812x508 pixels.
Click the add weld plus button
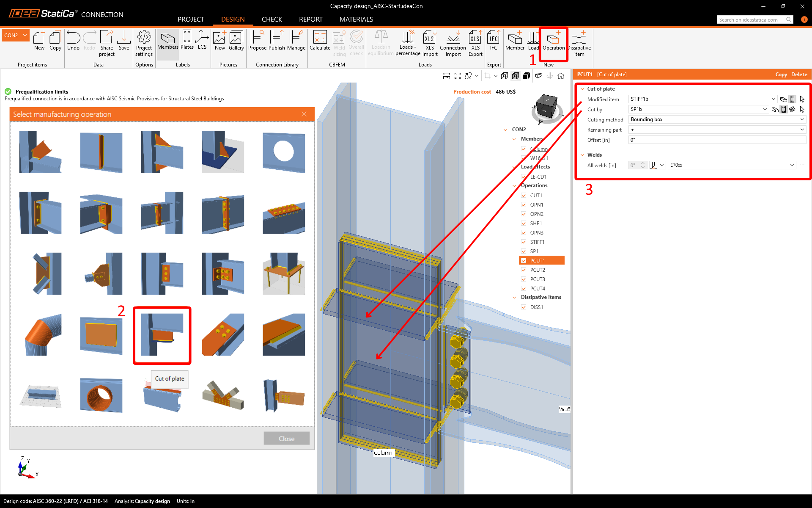tap(802, 165)
